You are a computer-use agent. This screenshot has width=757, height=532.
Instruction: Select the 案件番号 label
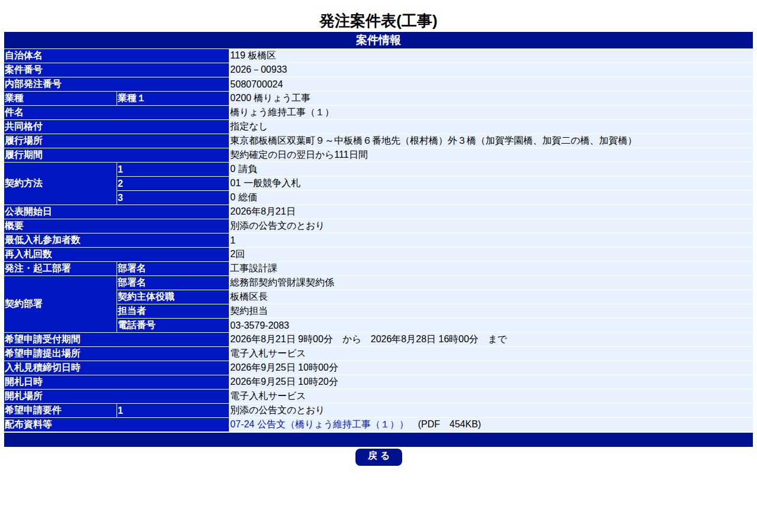(24, 70)
